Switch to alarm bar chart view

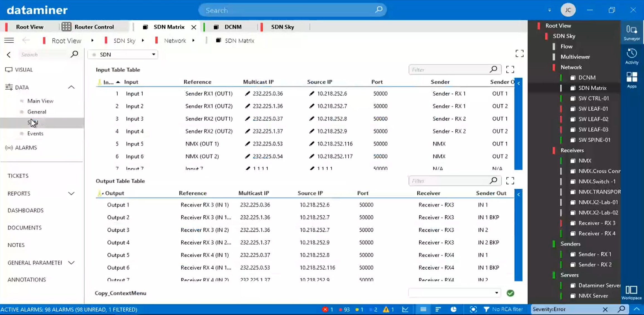tap(438, 309)
